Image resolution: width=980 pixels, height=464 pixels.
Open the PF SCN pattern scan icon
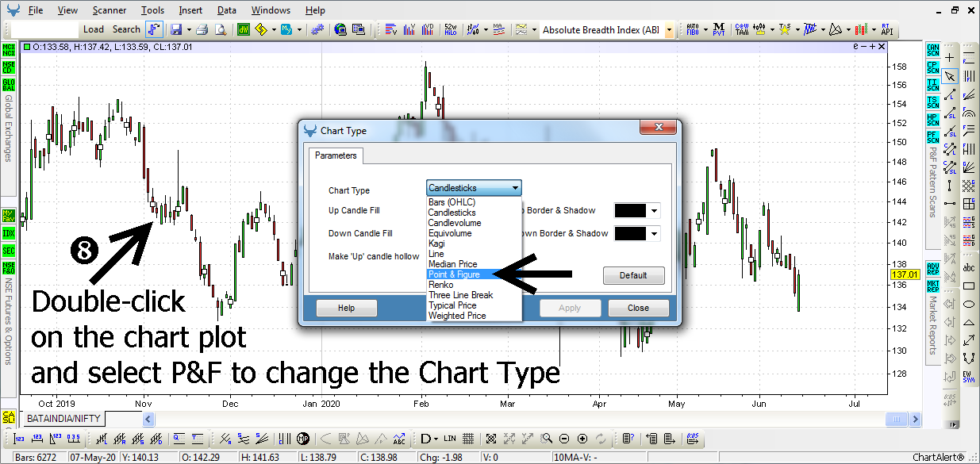932,136
